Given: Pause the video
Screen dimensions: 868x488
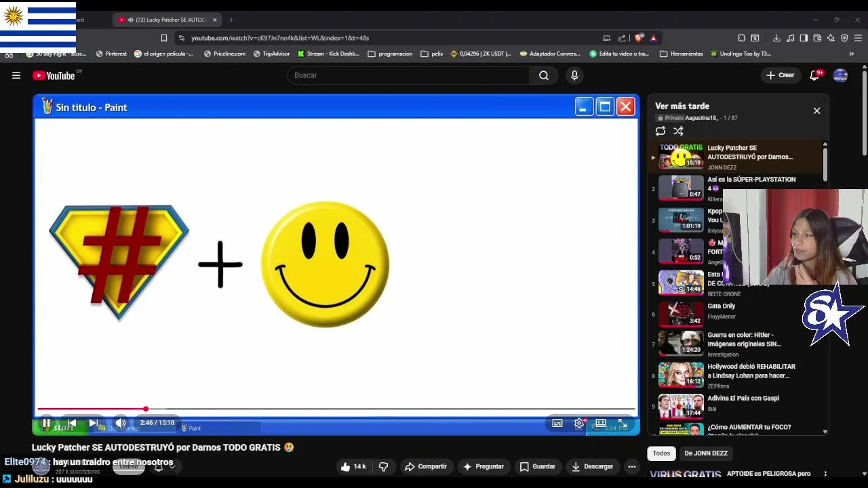Looking at the screenshot, I should pos(46,423).
